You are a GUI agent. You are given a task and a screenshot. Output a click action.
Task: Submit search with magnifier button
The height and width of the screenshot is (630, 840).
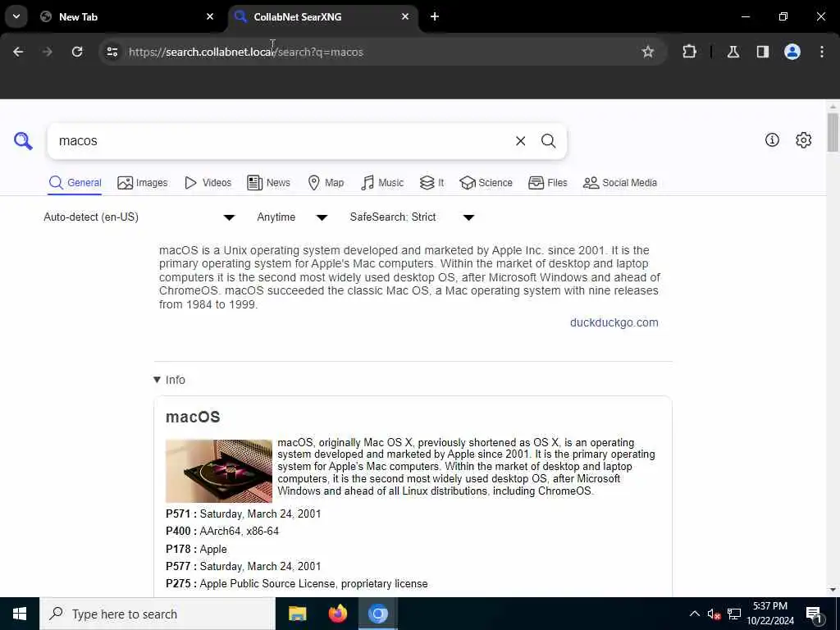548,141
